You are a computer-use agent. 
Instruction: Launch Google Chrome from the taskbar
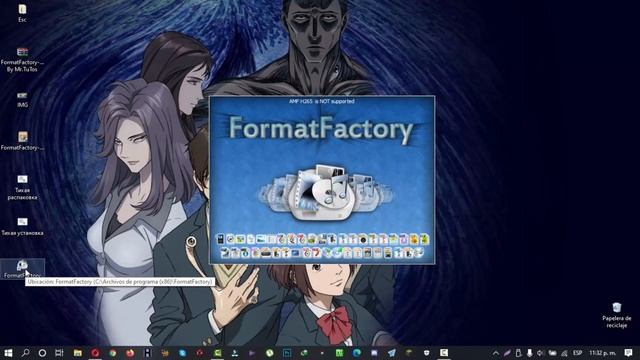click(x=113, y=353)
